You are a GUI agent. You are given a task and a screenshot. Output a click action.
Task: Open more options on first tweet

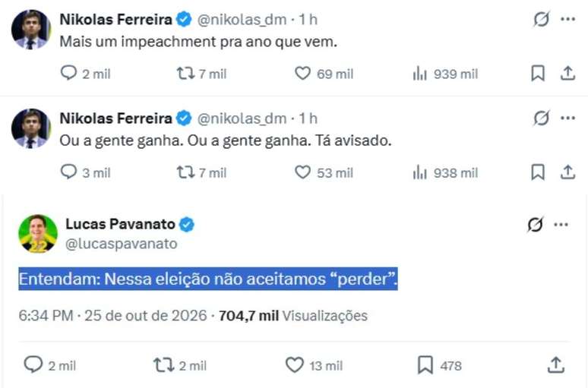pyautogui.click(x=567, y=19)
